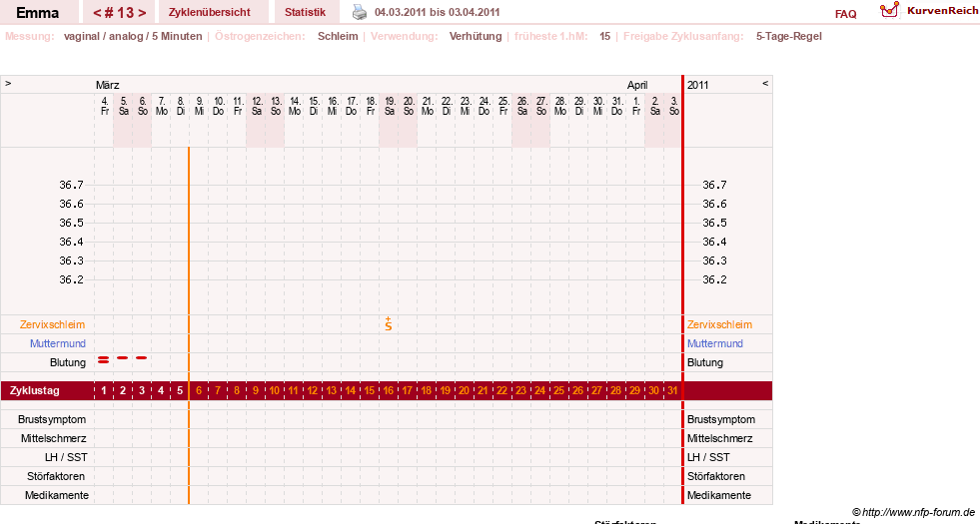Image resolution: width=980 pixels, height=524 pixels.
Task: Select cycle day 5 in Zyklustag row
Action: (x=180, y=391)
